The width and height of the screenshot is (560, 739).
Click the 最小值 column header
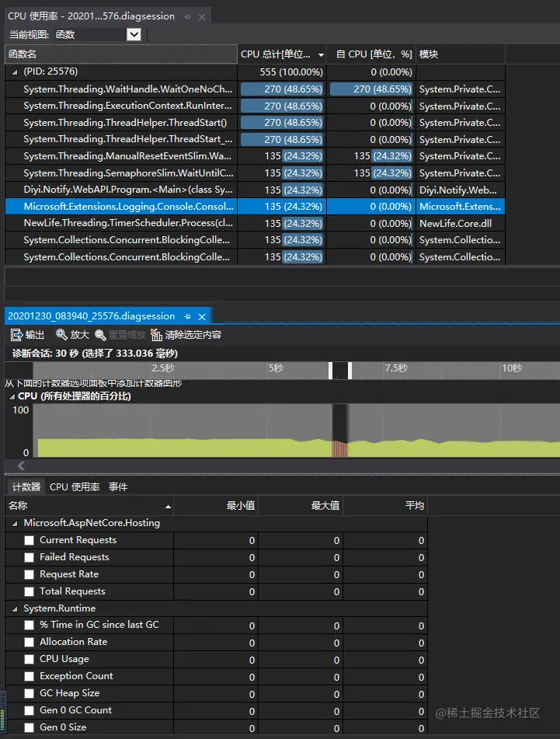pyautogui.click(x=216, y=506)
